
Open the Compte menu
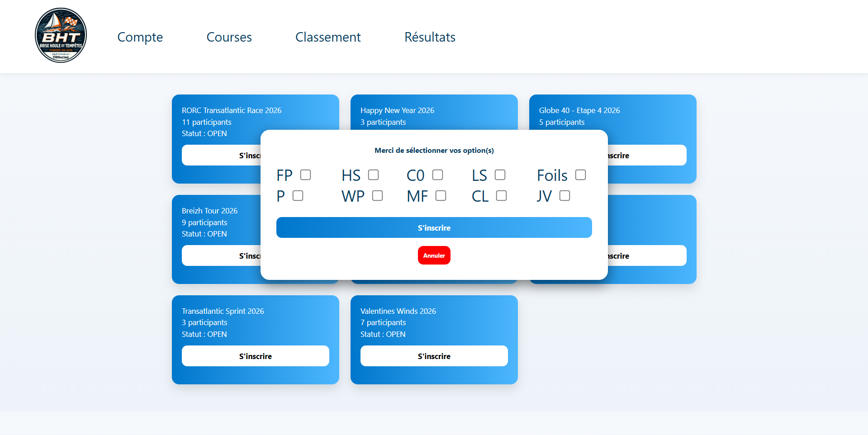click(140, 37)
